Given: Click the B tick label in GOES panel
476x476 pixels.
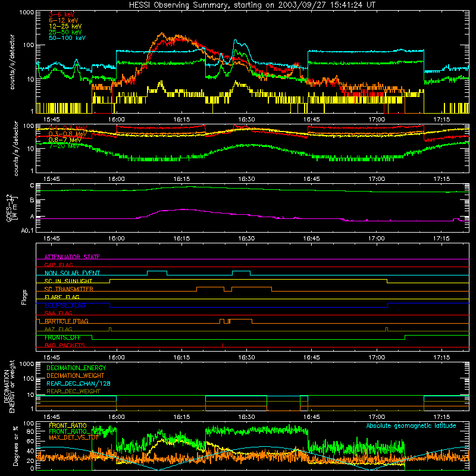Looking at the screenshot, I should pos(32,200).
